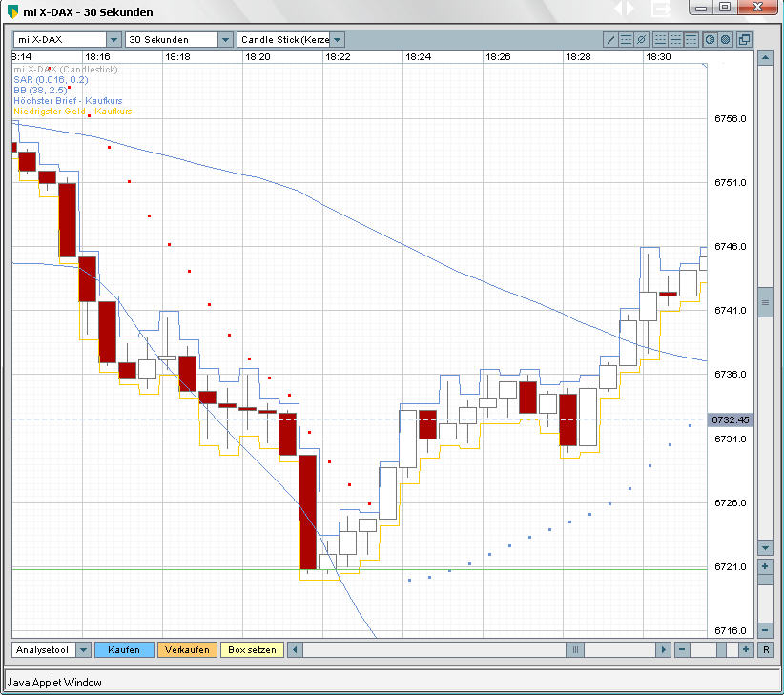
Task: Click the current price label 6732.45
Action: (x=730, y=419)
